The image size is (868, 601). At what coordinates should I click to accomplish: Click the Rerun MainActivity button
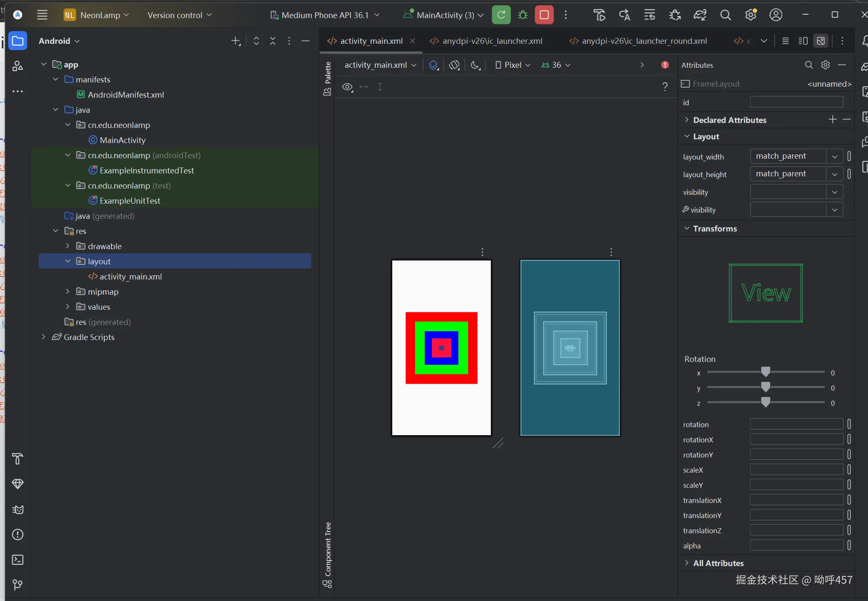(501, 15)
